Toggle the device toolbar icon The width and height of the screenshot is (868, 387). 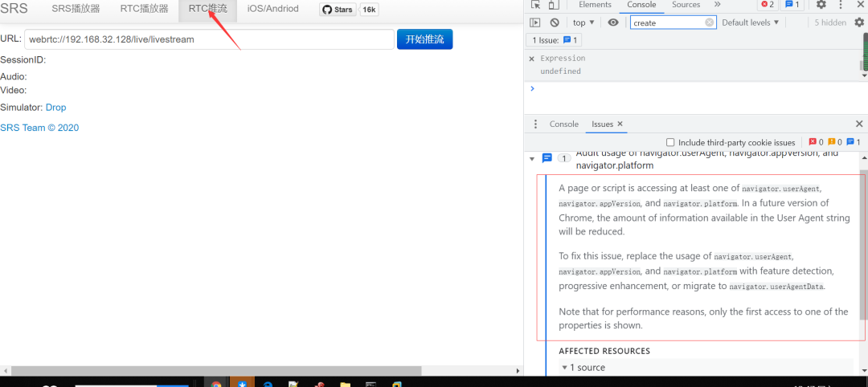pos(554,5)
